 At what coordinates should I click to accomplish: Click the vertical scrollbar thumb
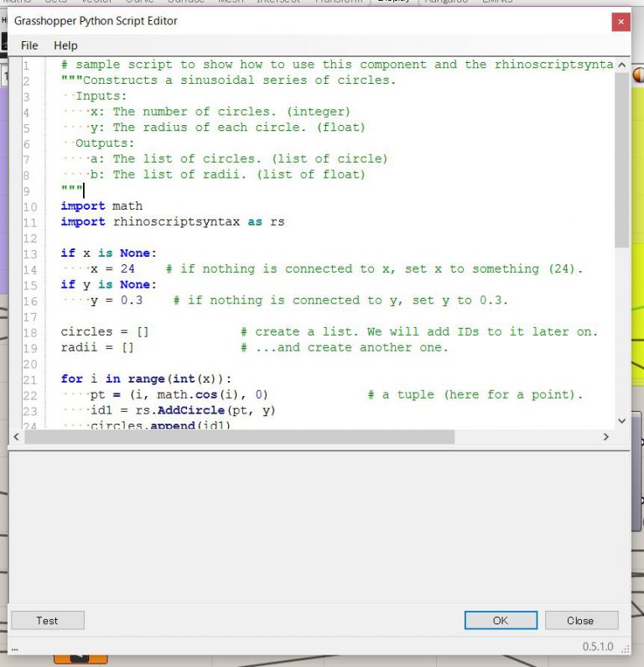621,159
